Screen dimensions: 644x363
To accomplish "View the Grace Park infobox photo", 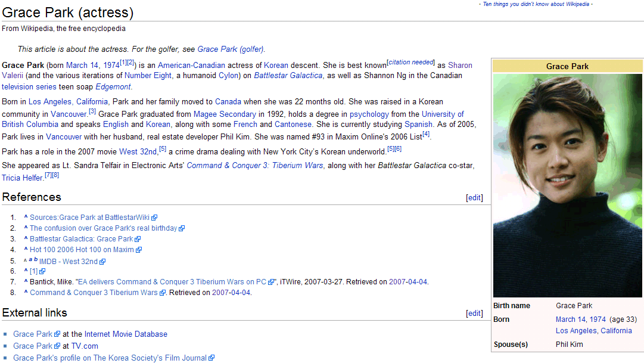I will click(x=567, y=185).
